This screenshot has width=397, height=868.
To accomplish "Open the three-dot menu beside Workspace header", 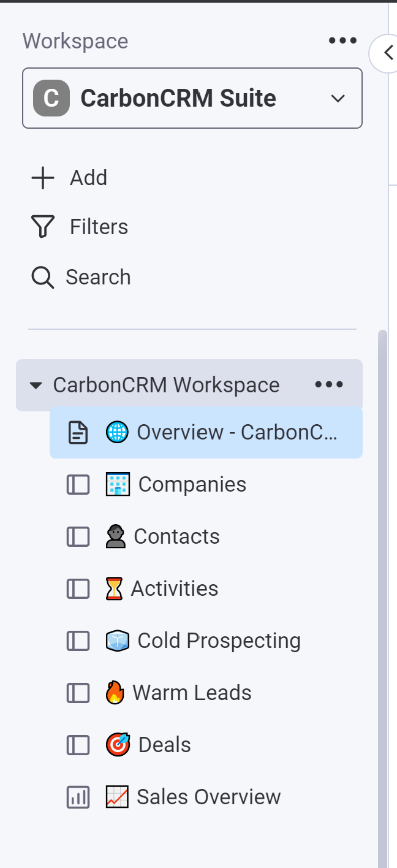I will click(342, 41).
